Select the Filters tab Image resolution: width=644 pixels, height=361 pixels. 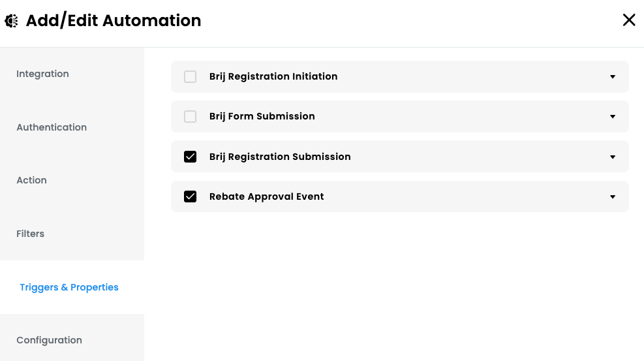(31, 234)
